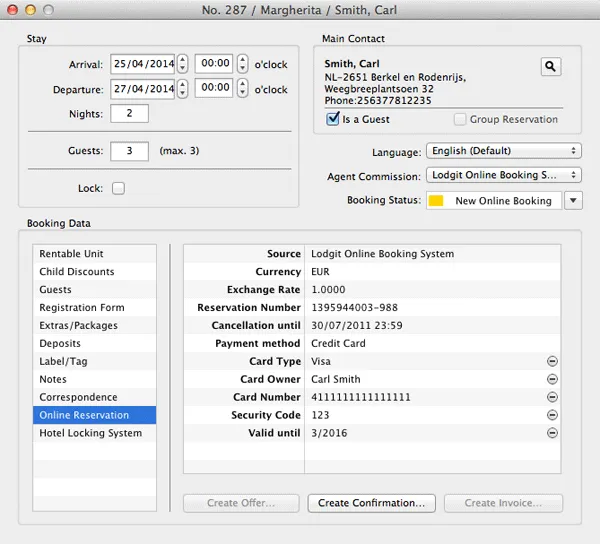
Task: Click the address line Weegbreeplantsoen 32
Action: pos(379,89)
